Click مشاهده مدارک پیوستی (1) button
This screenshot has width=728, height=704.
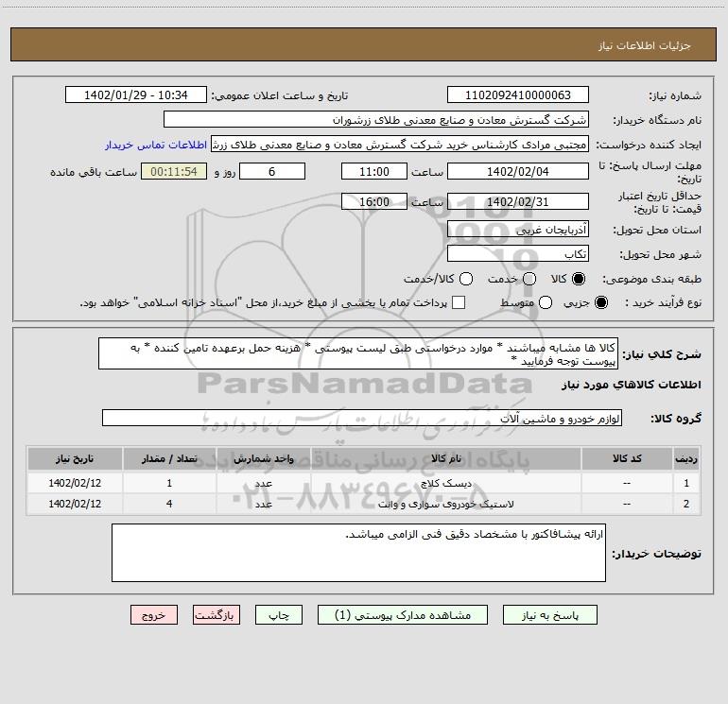403,615
